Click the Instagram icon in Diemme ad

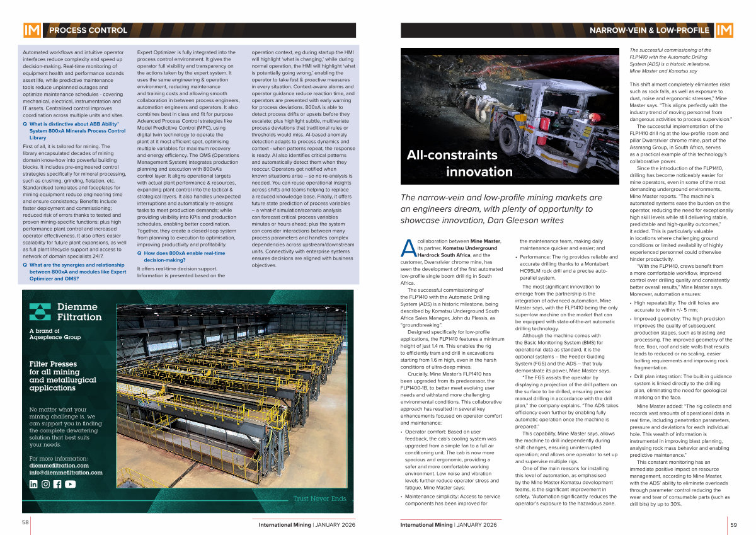pyautogui.click(x=45, y=484)
